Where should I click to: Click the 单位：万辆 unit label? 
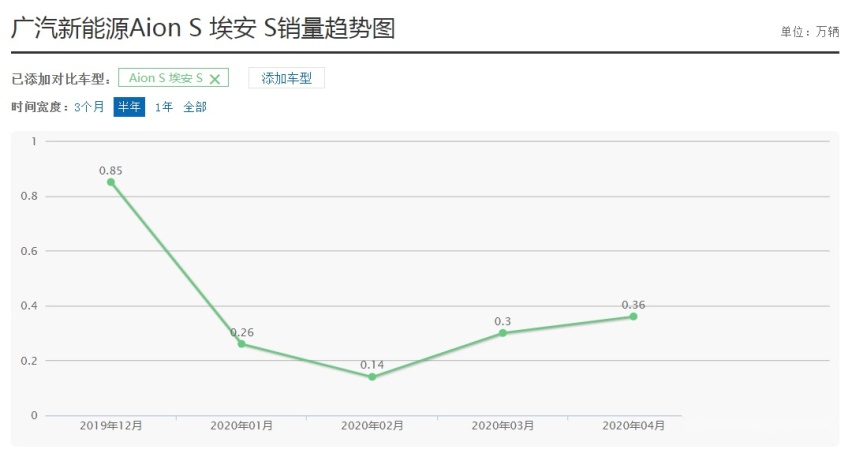pos(810,32)
